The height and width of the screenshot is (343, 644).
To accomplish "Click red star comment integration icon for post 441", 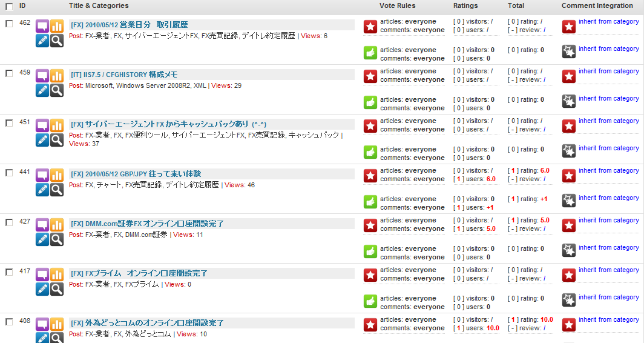I will 569,176.
